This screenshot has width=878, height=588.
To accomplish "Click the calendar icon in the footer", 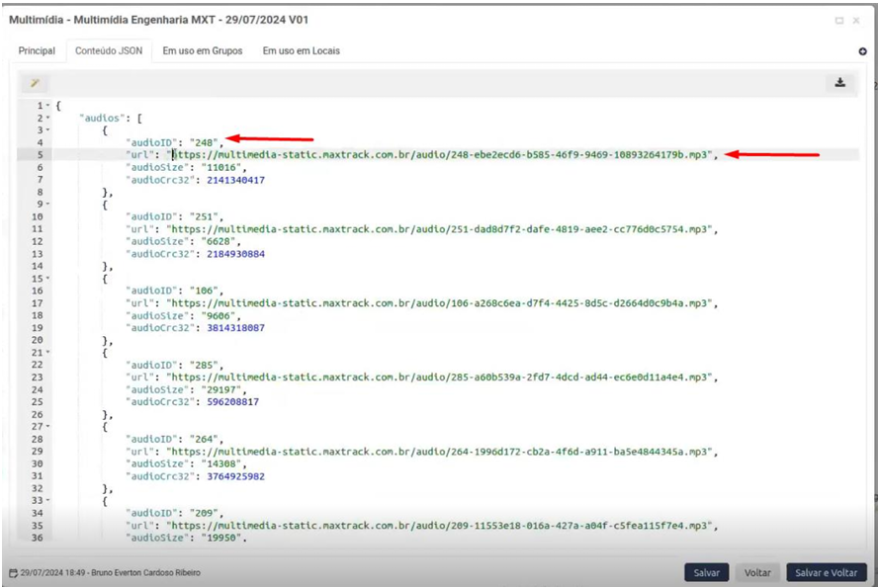I will (x=13, y=573).
